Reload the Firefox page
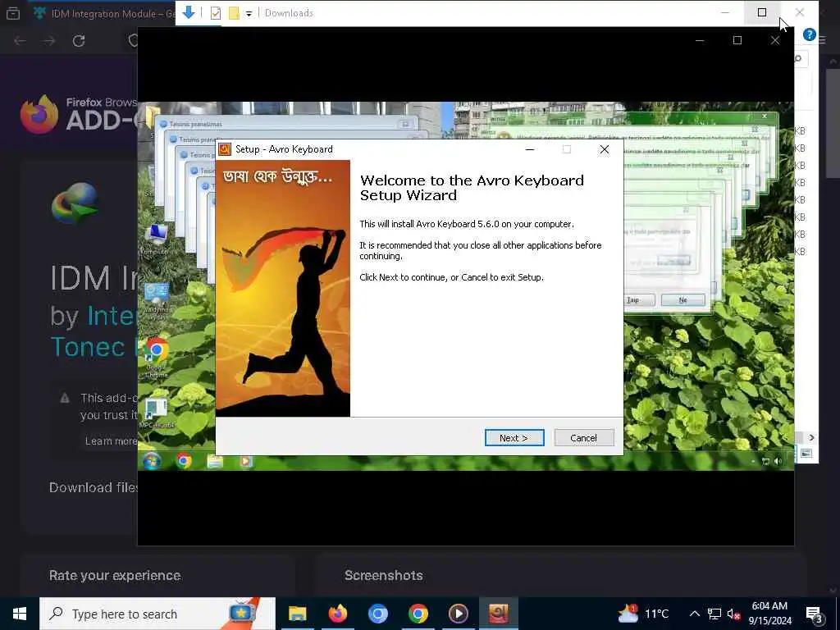Image resolution: width=840 pixels, height=630 pixels. pos(79,41)
